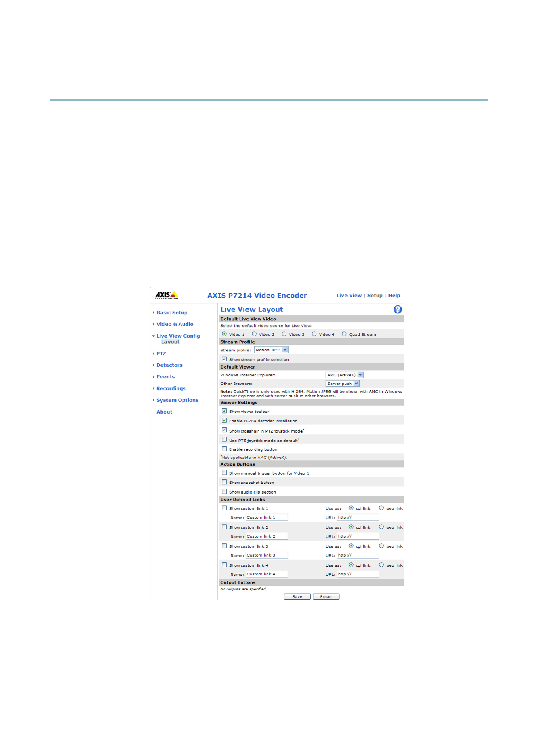
Task: Click URL field for custom link 1
Action: coord(358,517)
